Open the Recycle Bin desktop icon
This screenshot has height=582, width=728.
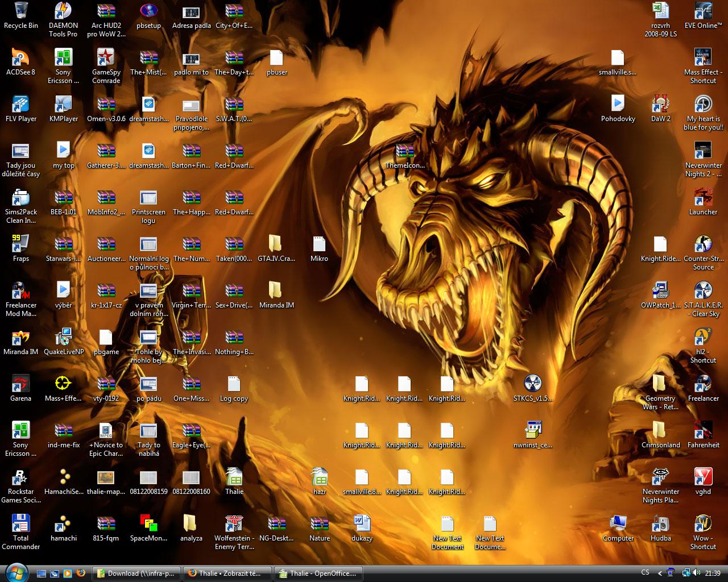[21, 11]
